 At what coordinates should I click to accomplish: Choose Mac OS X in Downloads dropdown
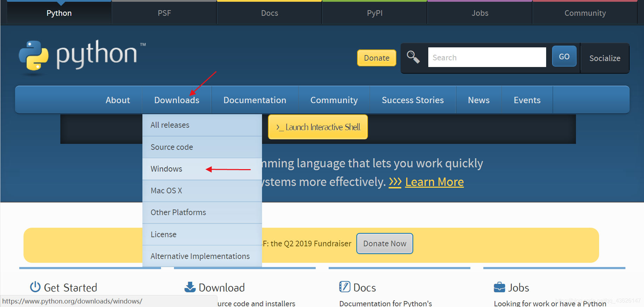(x=202, y=191)
